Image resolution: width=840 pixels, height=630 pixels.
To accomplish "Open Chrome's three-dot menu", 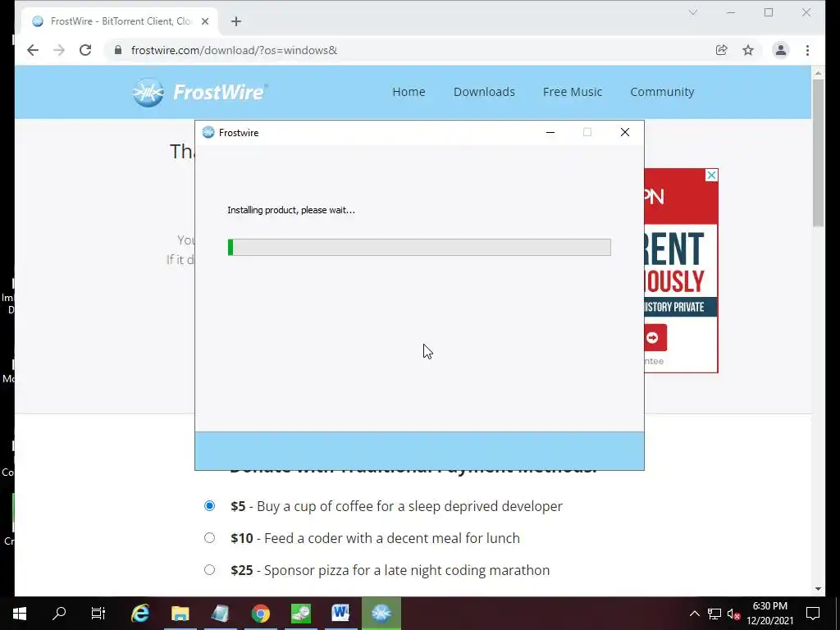I will click(807, 50).
